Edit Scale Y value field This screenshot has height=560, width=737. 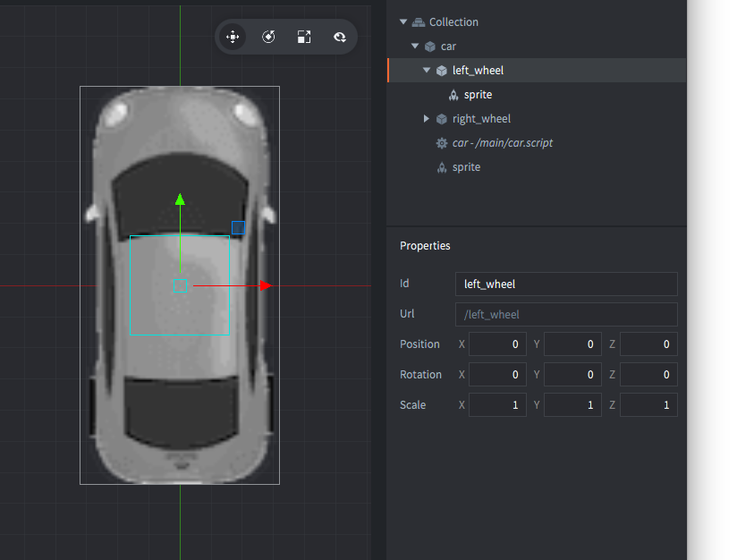click(572, 405)
